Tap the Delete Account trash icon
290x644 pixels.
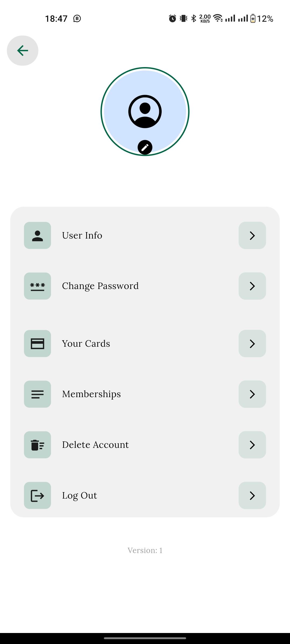[38, 445]
